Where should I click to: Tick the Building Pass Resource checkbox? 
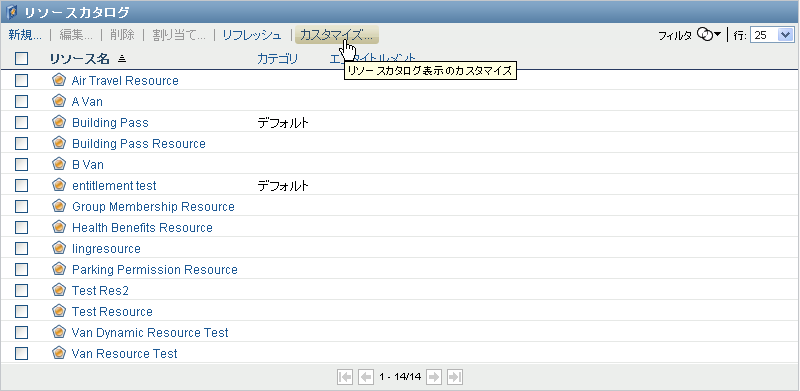pos(21,143)
